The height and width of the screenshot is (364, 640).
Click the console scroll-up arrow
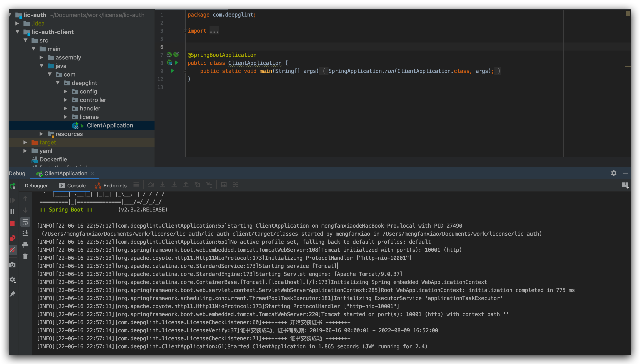tap(25, 199)
